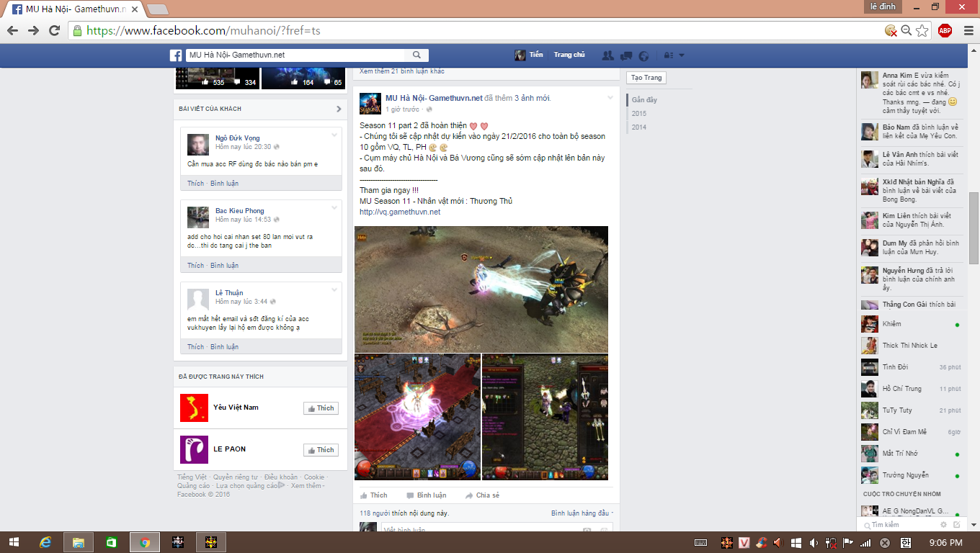This screenshot has width=980, height=553.
Task: Open File Explorer from the taskbar
Action: [x=79, y=542]
